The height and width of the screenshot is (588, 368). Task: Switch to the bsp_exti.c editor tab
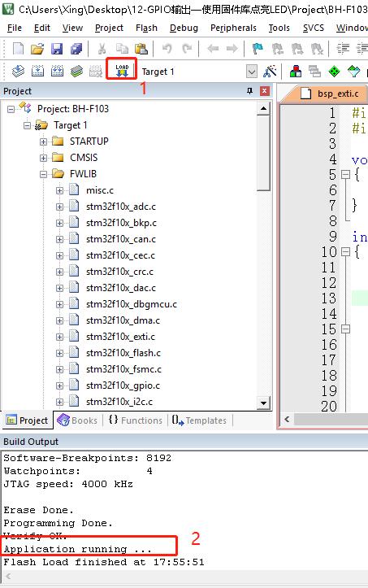(x=331, y=94)
